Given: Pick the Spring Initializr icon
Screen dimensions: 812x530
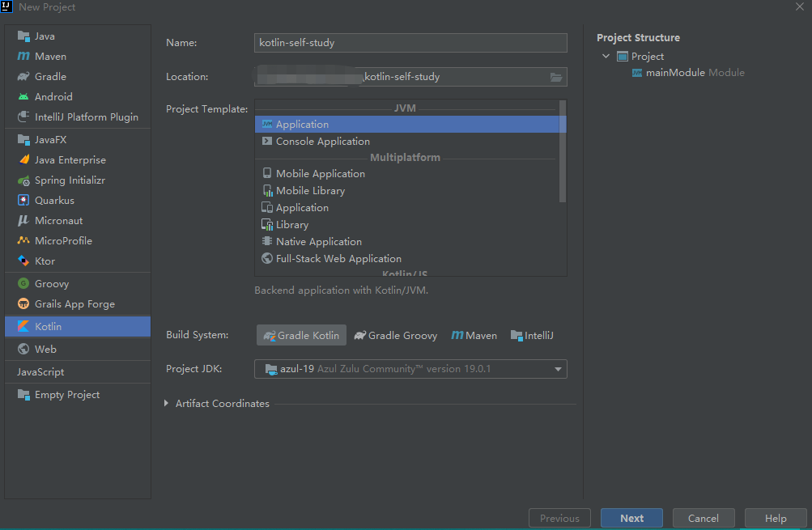Looking at the screenshot, I should 23,180.
